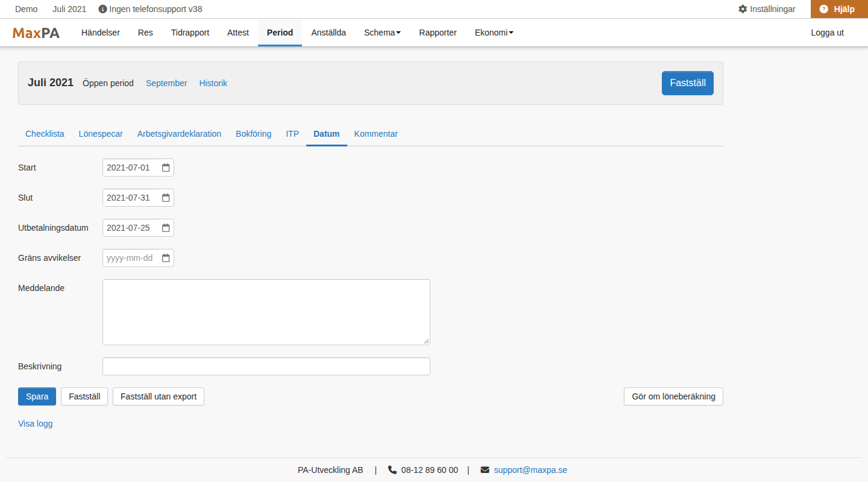This screenshot has height=482, width=868.
Task: Click the Visa logg link
Action: tap(36, 424)
